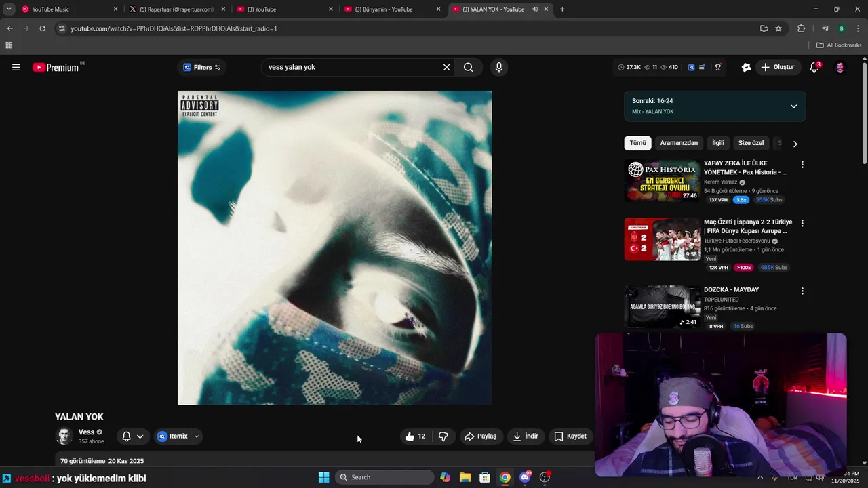The width and height of the screenshot is (868, 488).
Task: Select the Tümü filter chip
Action: coord(637,143)
